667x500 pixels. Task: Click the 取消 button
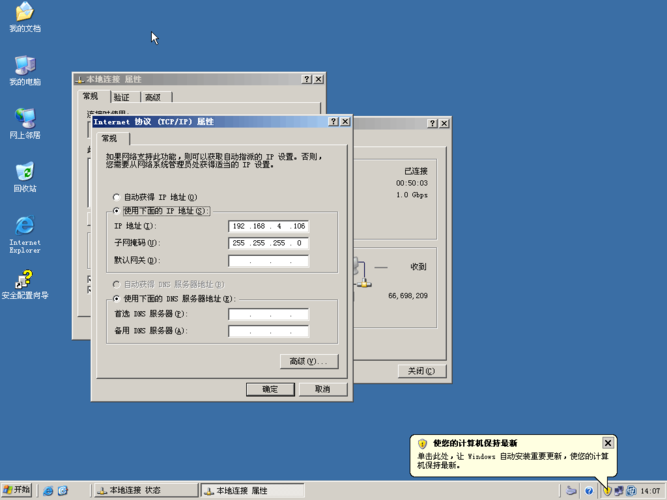(x=322, y=389)
